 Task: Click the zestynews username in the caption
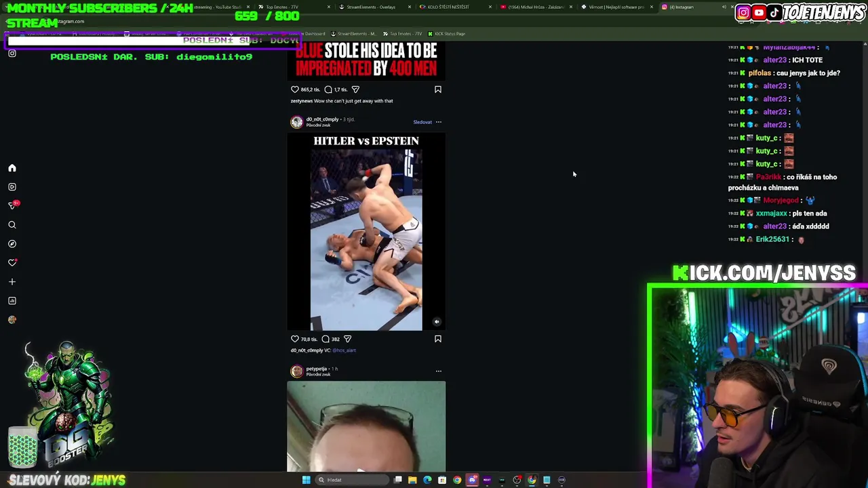tap(302, 101)
